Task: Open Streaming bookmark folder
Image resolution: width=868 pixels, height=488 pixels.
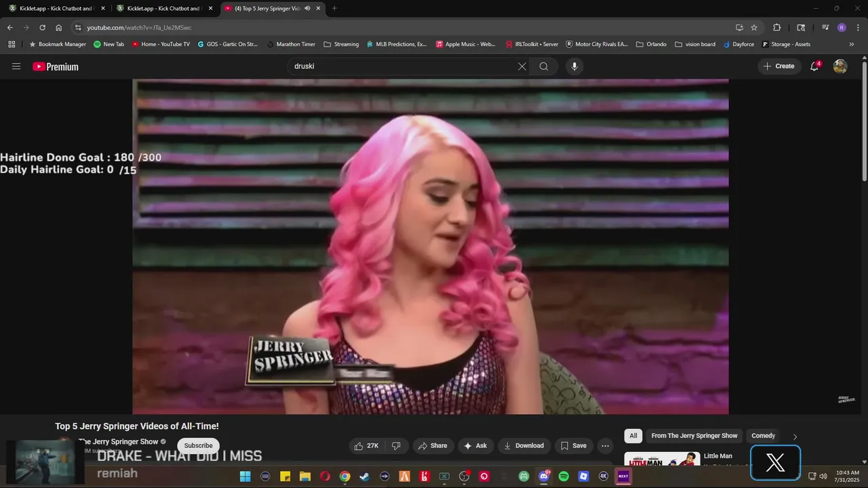Action: pyautogui.click(x=341, y=44)
